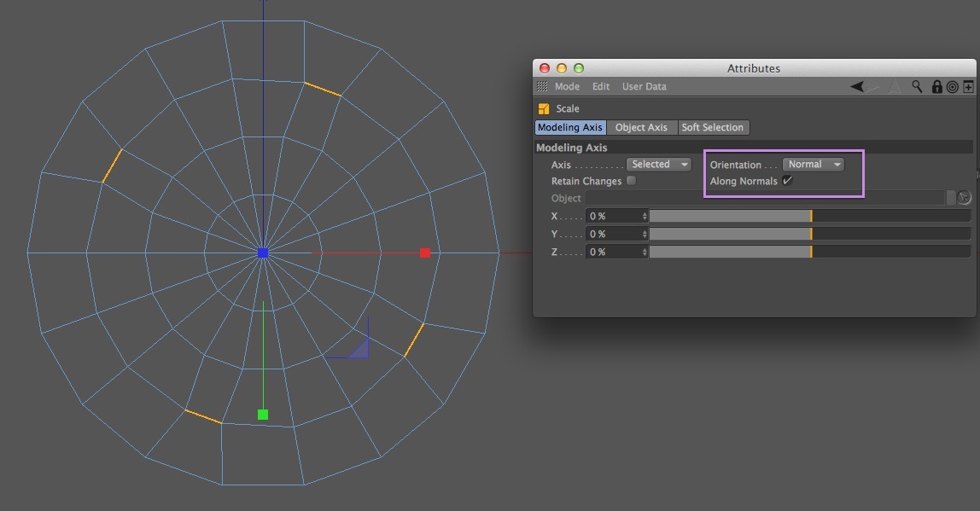Open the Orientation dropdown set to Normal
This screenshot has height=511, width=980.
(814, 164)
